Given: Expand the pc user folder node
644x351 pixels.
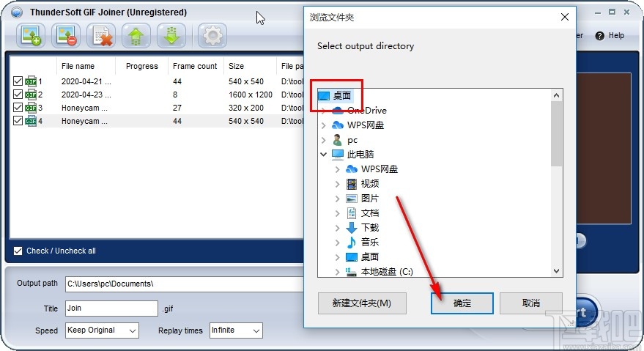Looking at the screenshot, I should pos(324,140).
